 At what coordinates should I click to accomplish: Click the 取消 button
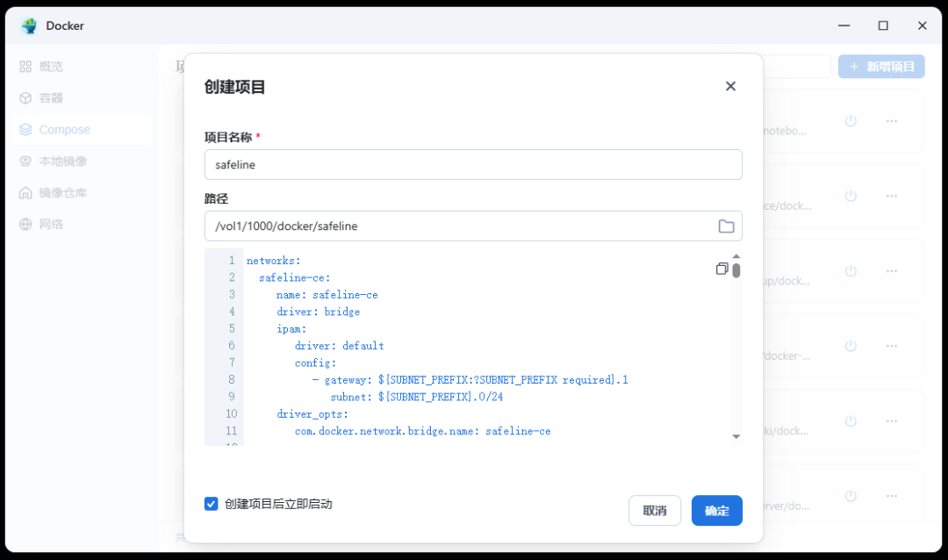655,511
